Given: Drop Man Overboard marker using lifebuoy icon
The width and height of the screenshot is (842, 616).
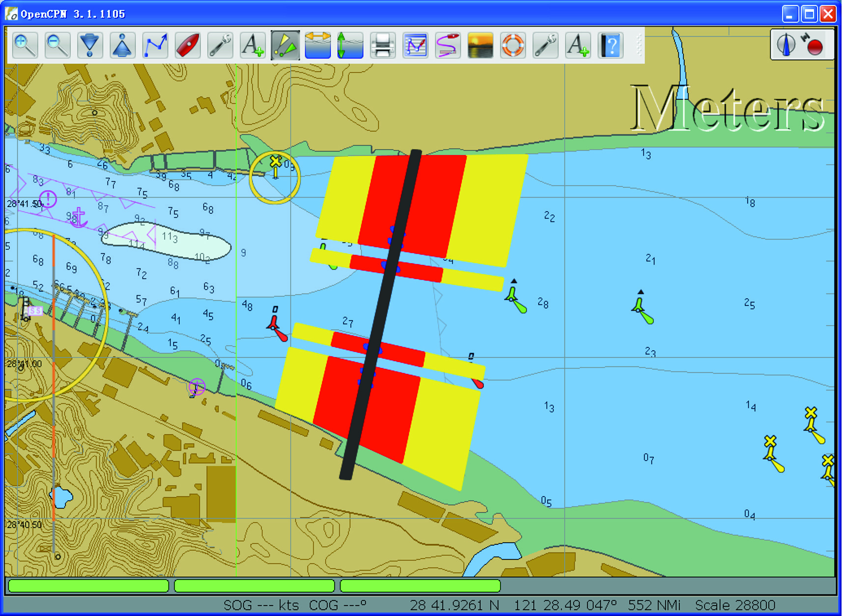Looking at the screenshot, I should click(513, 46).
